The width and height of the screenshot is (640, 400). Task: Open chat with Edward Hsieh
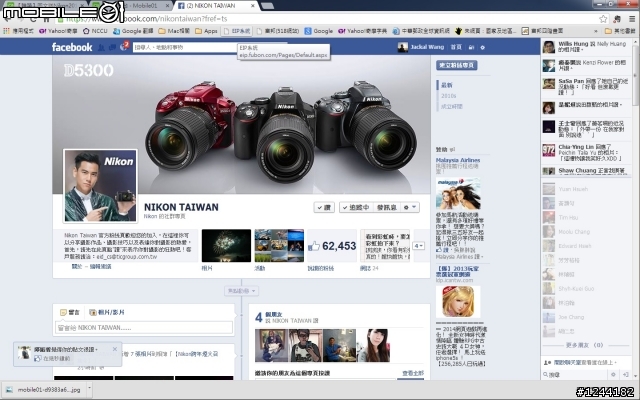point(586,246)
